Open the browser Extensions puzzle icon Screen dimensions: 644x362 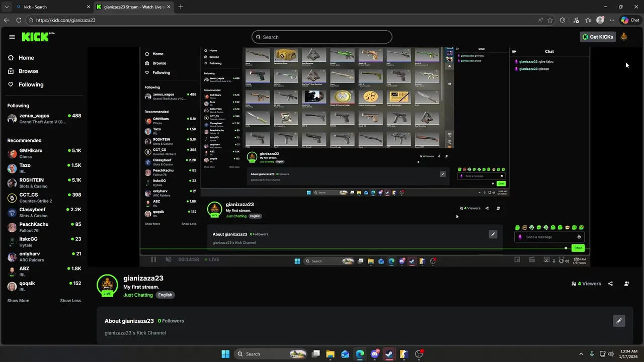click(562, 20)
